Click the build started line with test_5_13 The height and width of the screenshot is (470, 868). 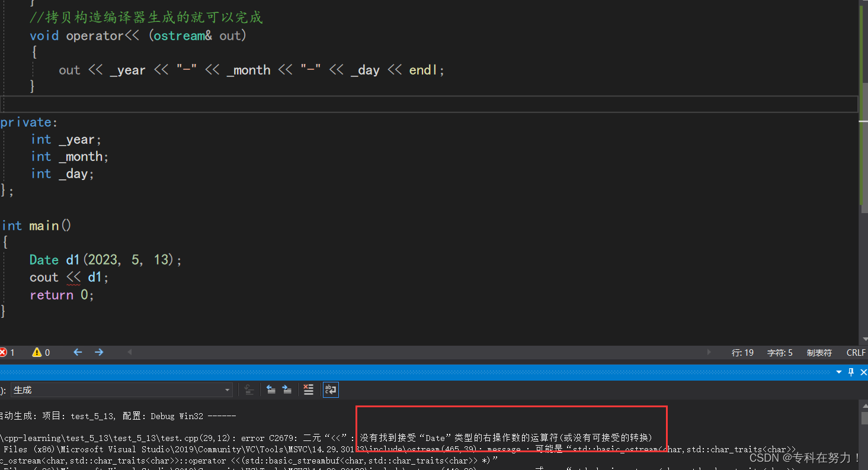pyautogui.click(x=118, y=416)
